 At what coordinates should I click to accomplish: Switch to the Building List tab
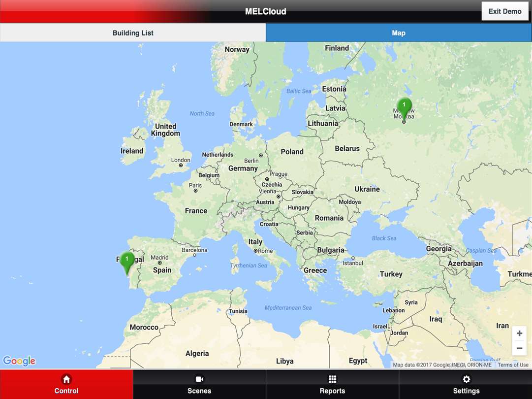click(133, 33)
